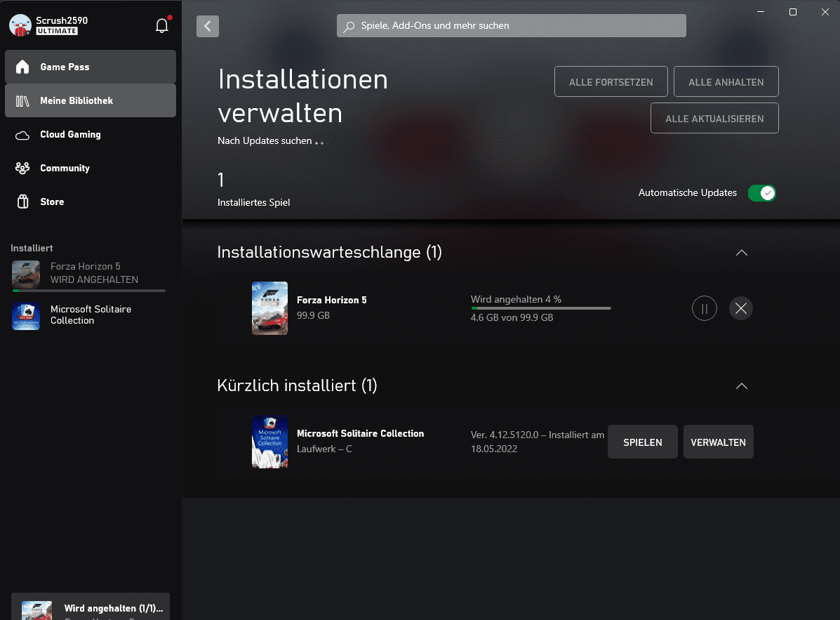Screen dimensions: 840x620
Task: Click 'Installiertes Spiel' count label
Action: [x=253, y=202]
